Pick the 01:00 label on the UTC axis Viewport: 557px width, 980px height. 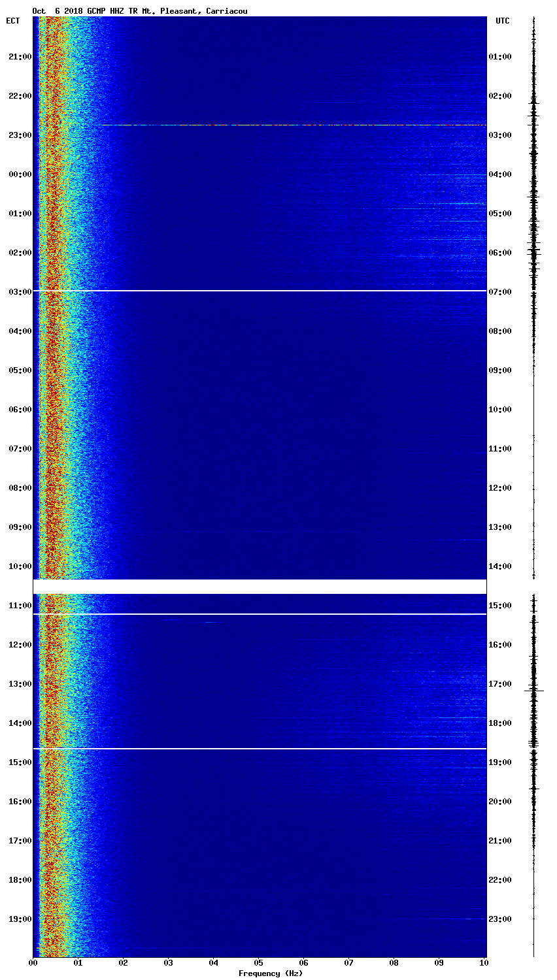click(x=500, y=57)
